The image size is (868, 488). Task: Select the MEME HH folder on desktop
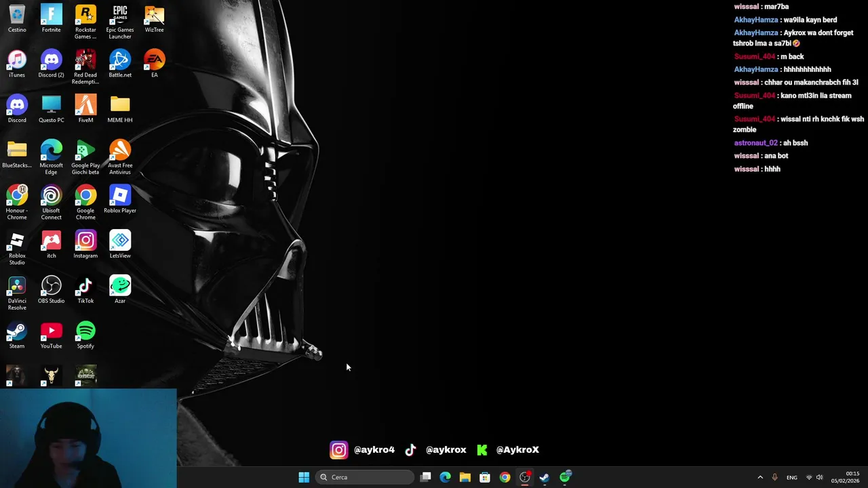120,109
